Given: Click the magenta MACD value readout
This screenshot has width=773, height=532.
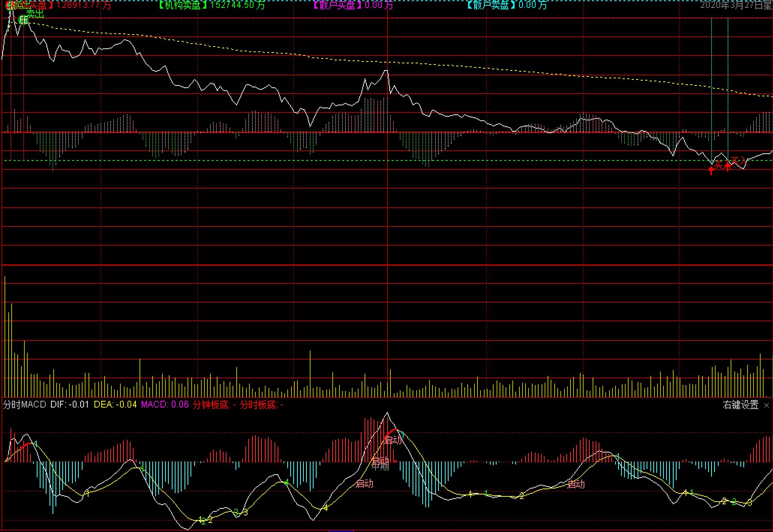Looking at the screenshot, I should pos(165,405).
